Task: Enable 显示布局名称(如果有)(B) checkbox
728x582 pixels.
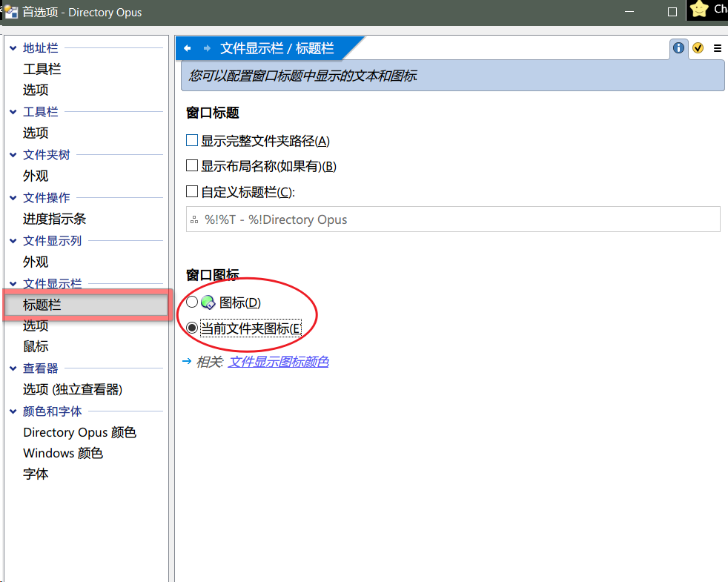Action: 192,165
